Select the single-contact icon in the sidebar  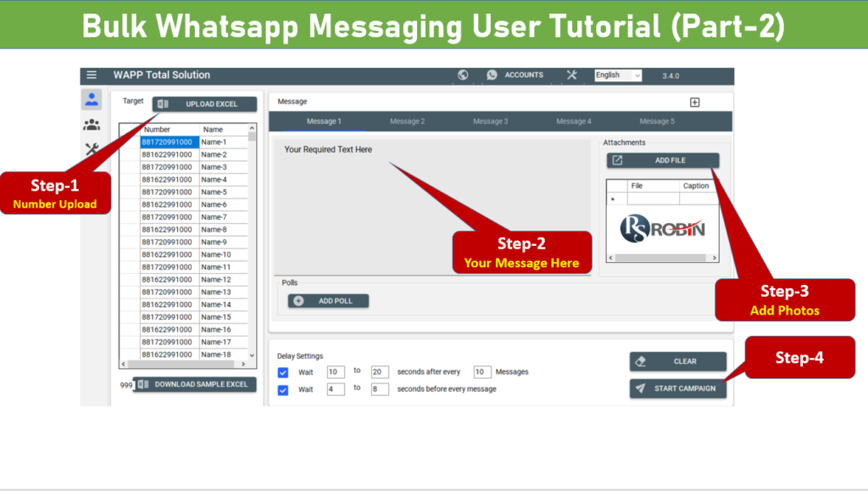coord(92,99)
